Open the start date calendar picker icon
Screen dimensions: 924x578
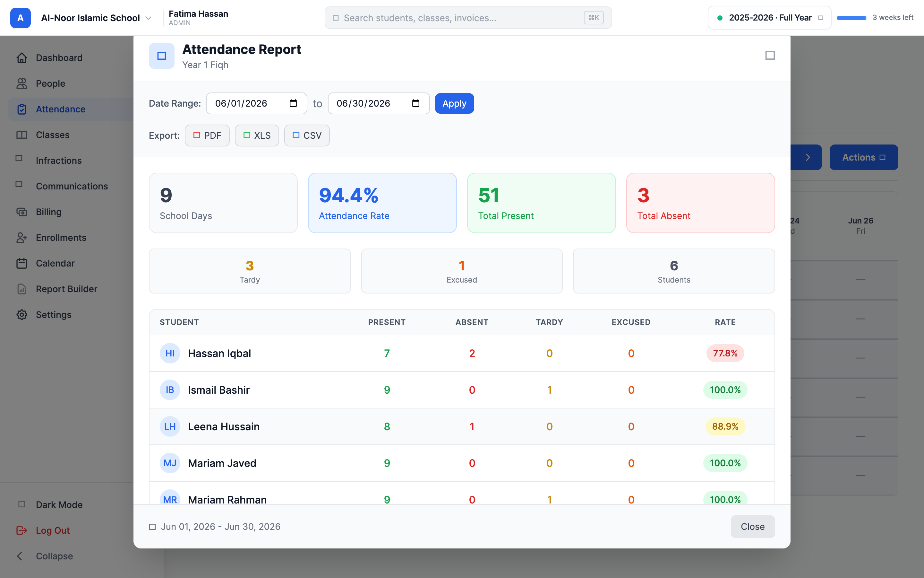point(293,103)
